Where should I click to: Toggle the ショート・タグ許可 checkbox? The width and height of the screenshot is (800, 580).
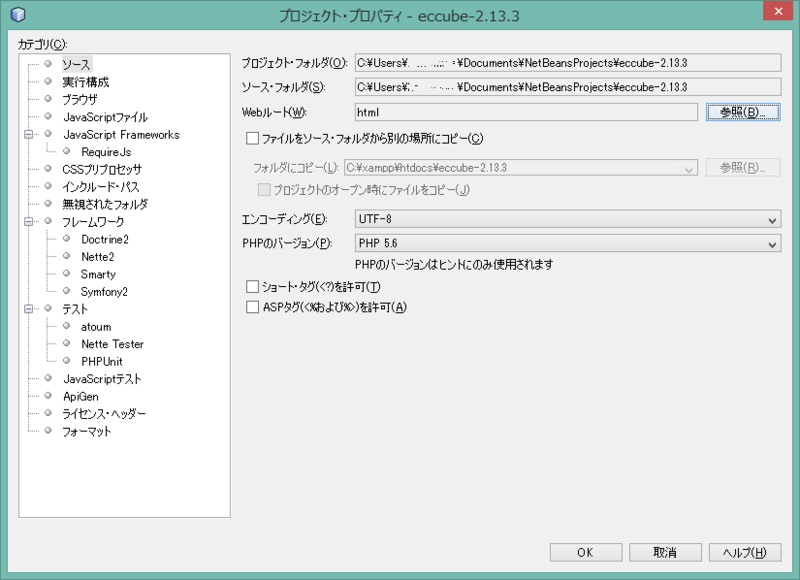(x=252, y=287)
